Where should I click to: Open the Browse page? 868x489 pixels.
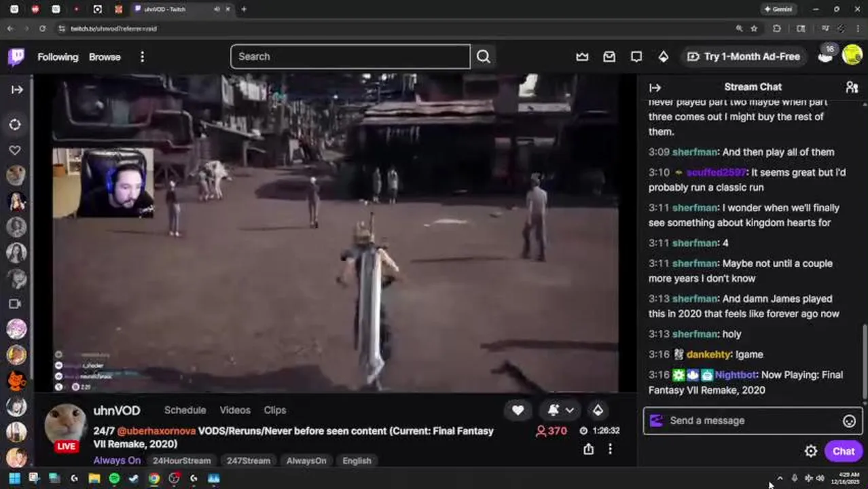[105, 57]
